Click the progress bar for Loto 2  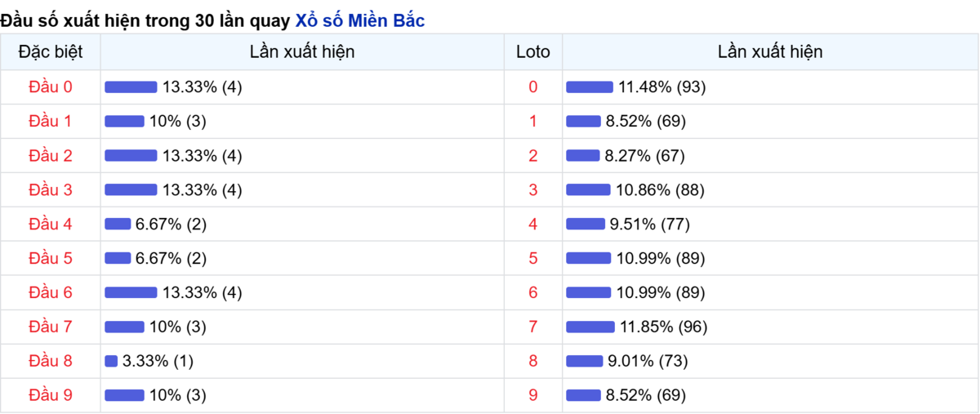583,155
